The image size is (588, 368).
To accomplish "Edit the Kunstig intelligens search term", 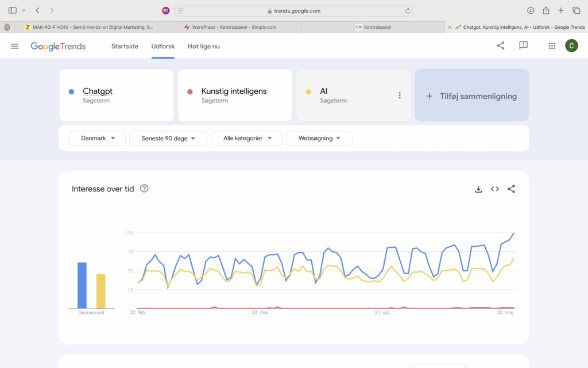I will [x=234, y=91].
